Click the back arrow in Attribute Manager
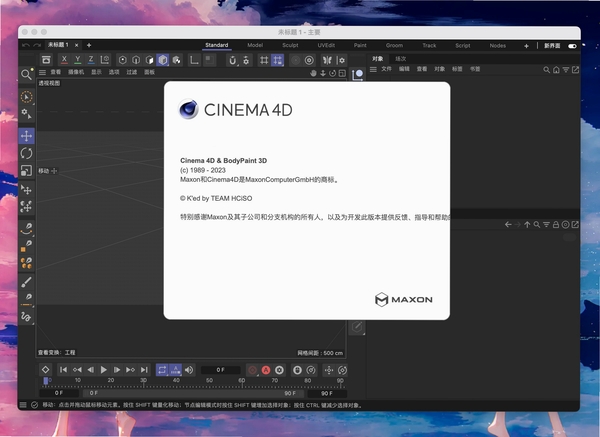 508,225
